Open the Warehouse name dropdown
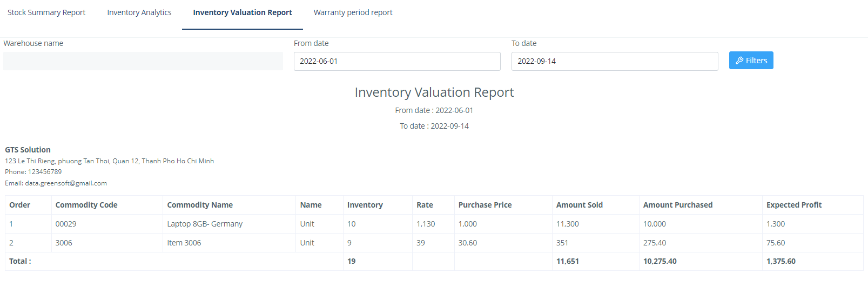Screen dimensions: 868x286 tap(143, 61)
